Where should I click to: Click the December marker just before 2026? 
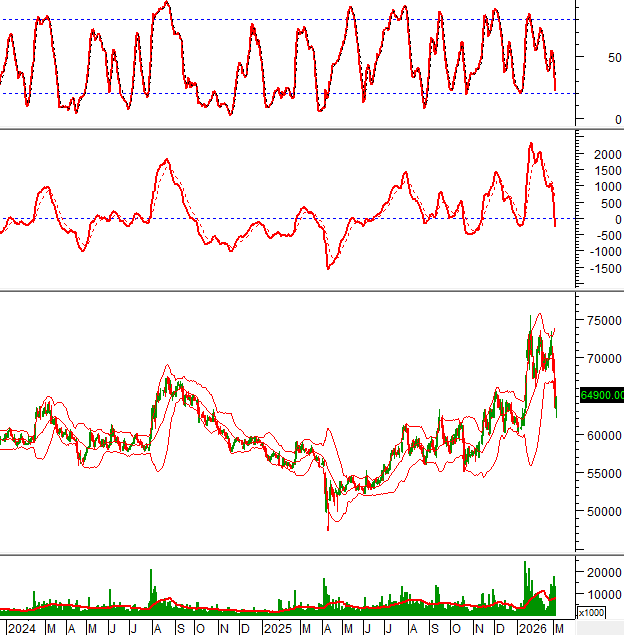500,628
